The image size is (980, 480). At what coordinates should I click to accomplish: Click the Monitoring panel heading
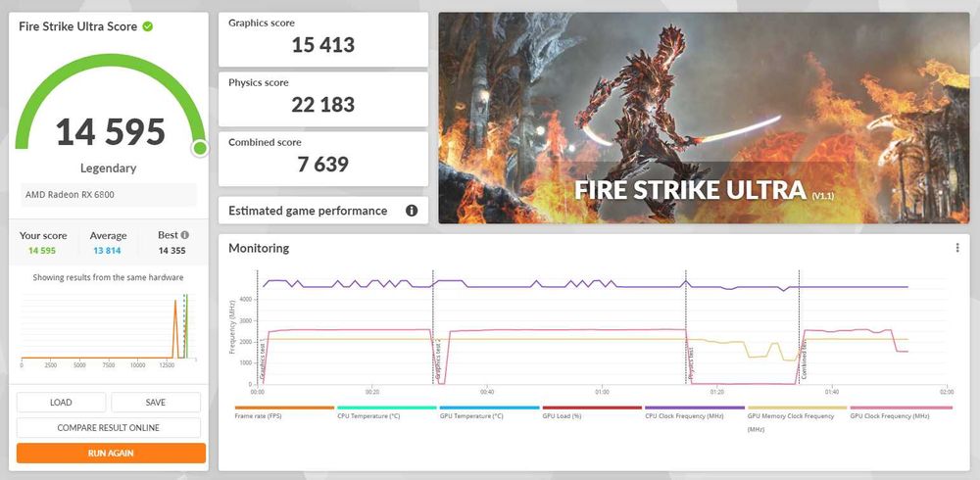(x=259, y=248)
